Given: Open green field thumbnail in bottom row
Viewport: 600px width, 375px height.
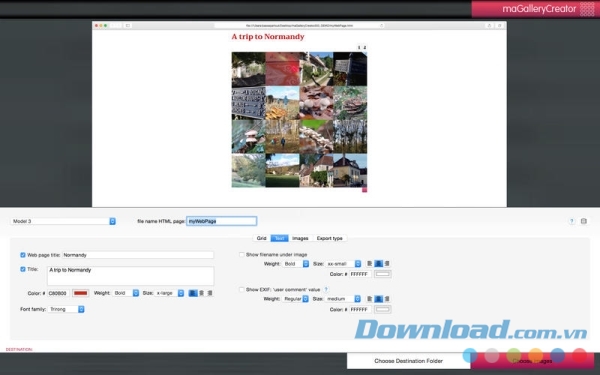Looking at the screenshot, I should point(282,170).
